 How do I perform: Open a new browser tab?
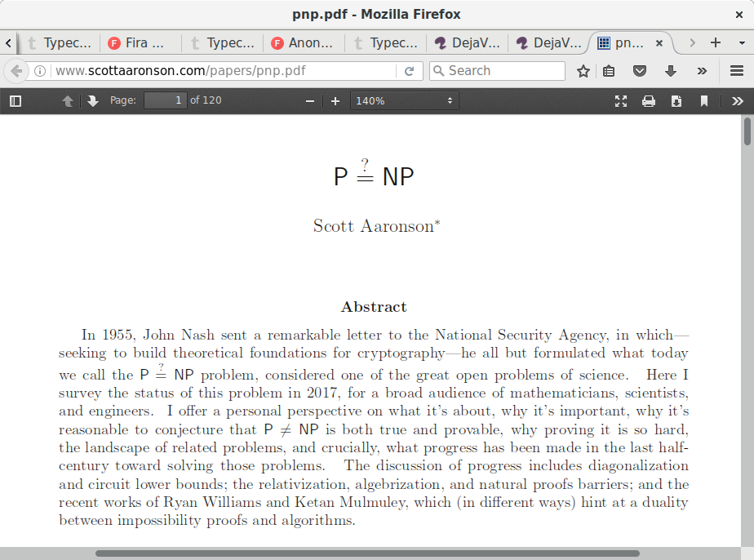point(716,42)
